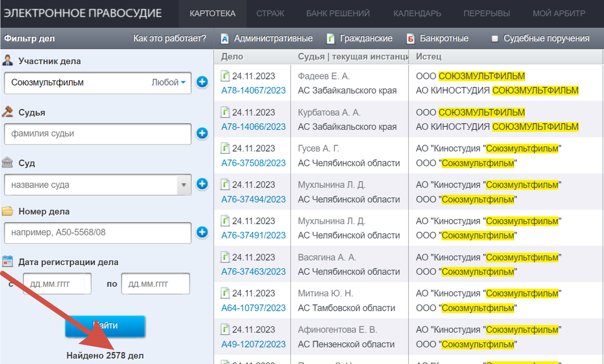Click the Найти search button

(105, 326)
